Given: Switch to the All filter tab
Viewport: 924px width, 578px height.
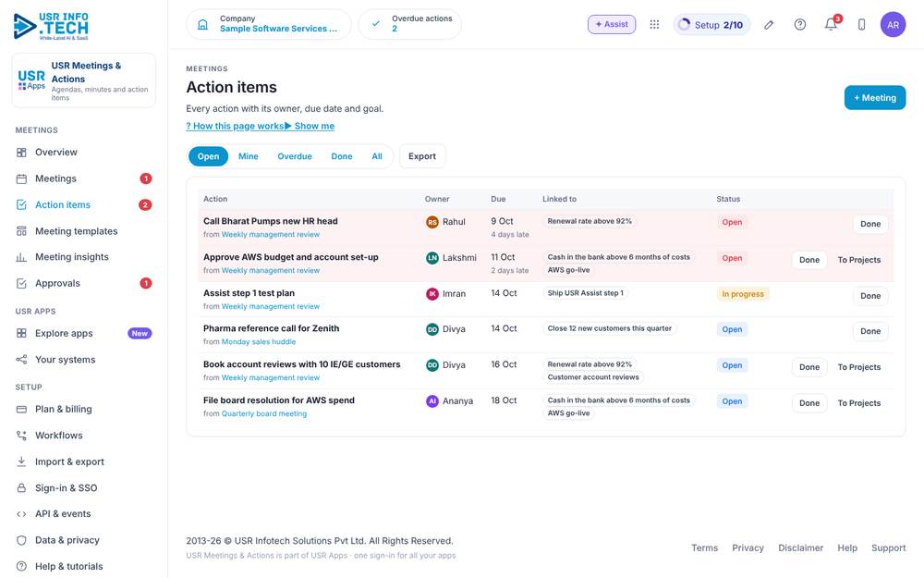Looking at the screenshot, I should coord(377,156).
